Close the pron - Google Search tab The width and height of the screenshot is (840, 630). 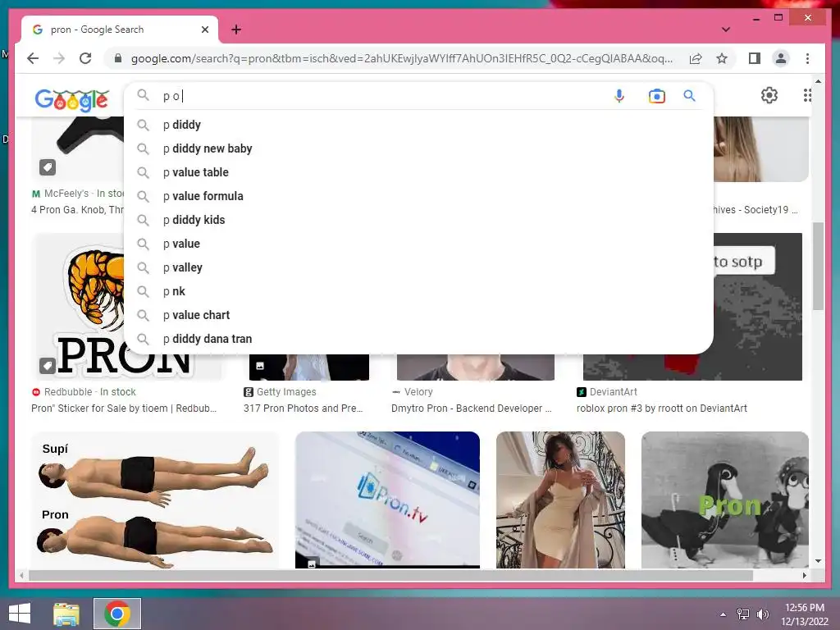tap(204, 30)
